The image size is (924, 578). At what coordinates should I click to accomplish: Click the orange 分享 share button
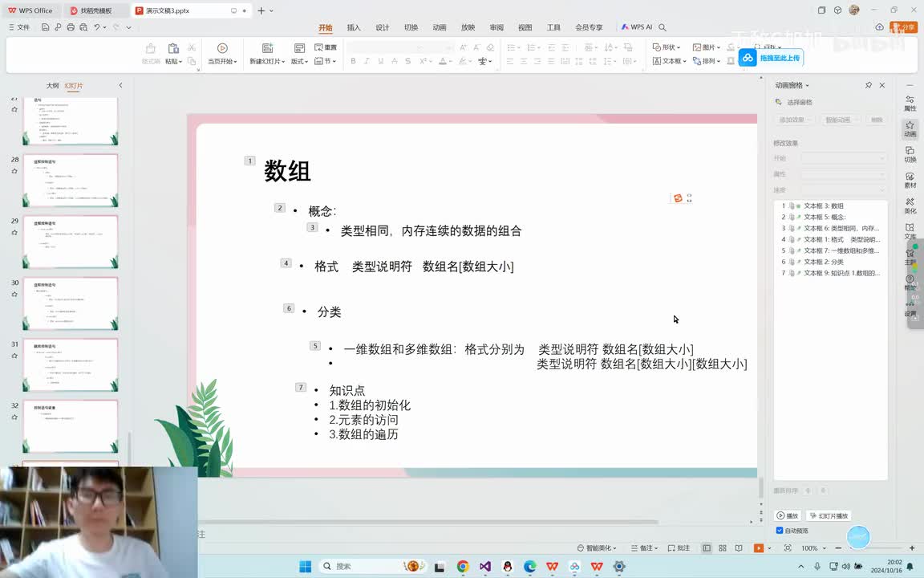[x=903, y=27]
